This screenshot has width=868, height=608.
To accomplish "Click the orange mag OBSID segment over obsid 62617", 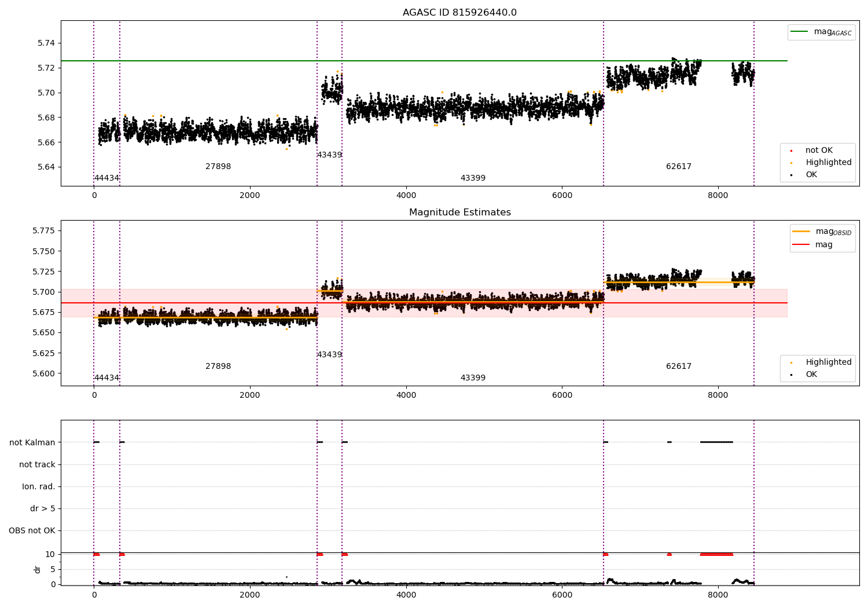I will [x=679, y=282].
